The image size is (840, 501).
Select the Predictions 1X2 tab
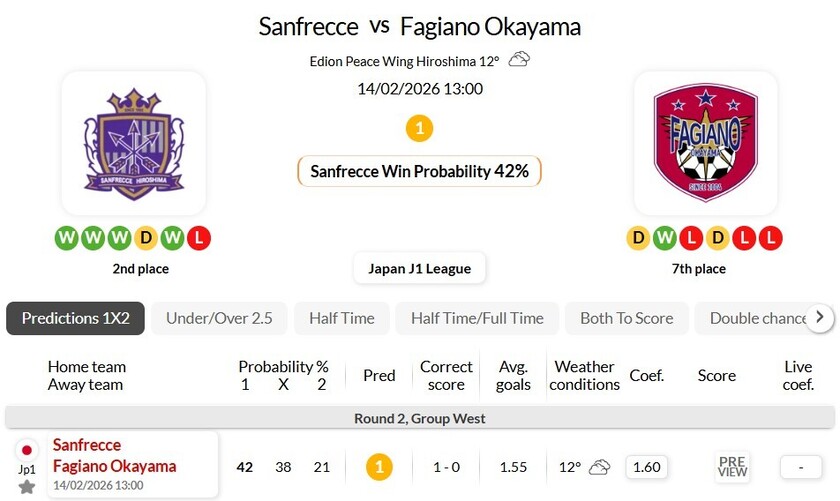coord(76,318)
